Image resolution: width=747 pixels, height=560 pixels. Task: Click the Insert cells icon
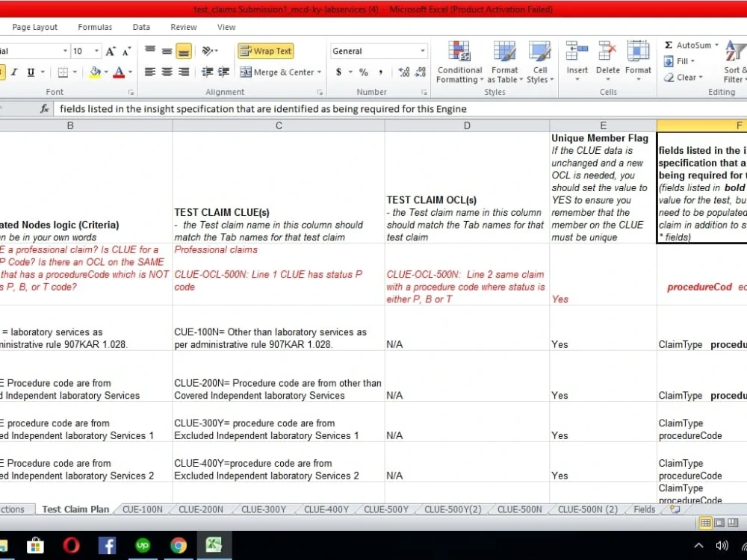(577, 51)
